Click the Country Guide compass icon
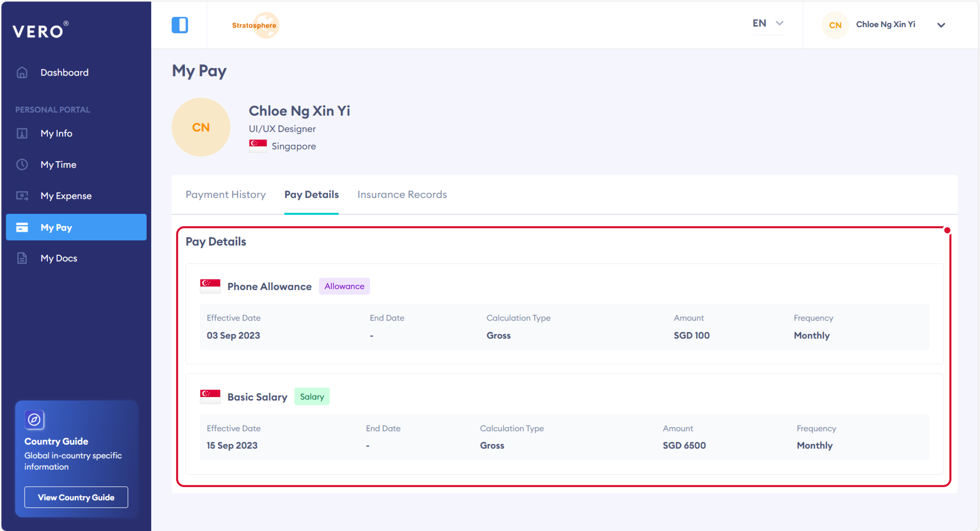The image size is (980, 531). (x=34, y=419)
